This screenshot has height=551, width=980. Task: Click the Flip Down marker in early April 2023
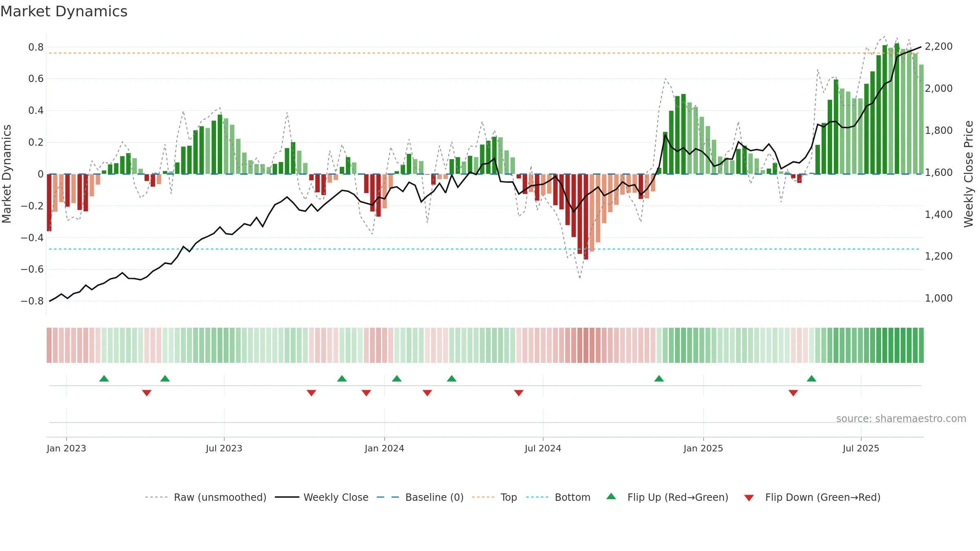pyautogui.click(x=147, y=393)
